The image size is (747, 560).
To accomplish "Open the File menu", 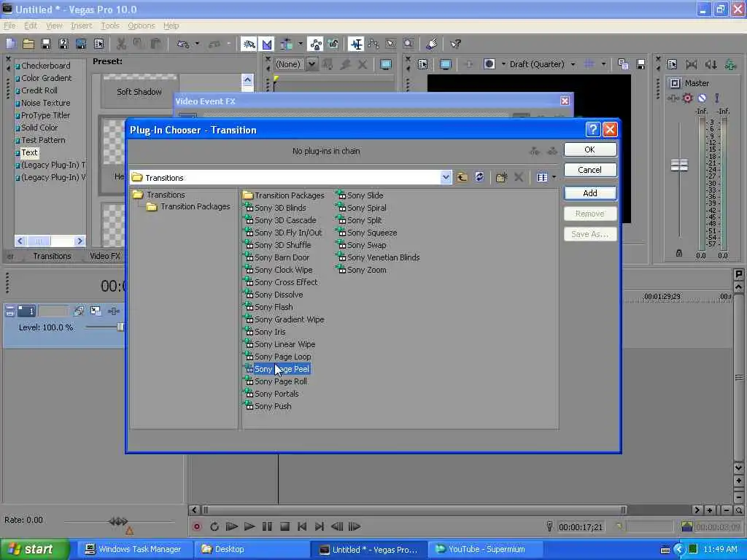I will tap(9, 26).
